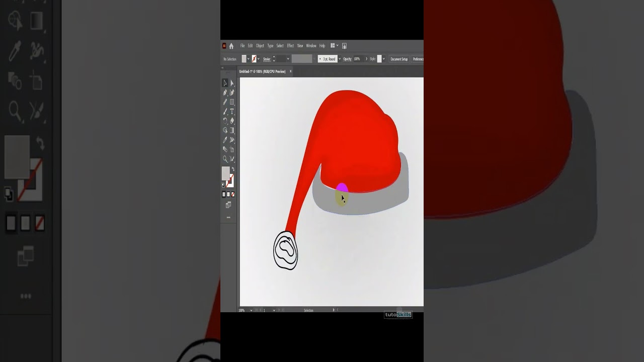Select the Rectangle tool
Image resolution: width=644 pixels, height=362 pixels.
tap(232, 102)
